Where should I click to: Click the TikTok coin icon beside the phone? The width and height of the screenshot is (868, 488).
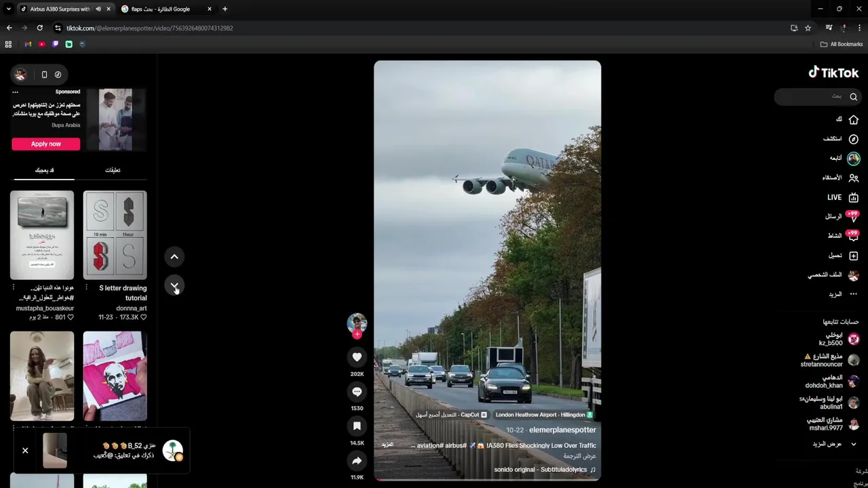(58, 75)
